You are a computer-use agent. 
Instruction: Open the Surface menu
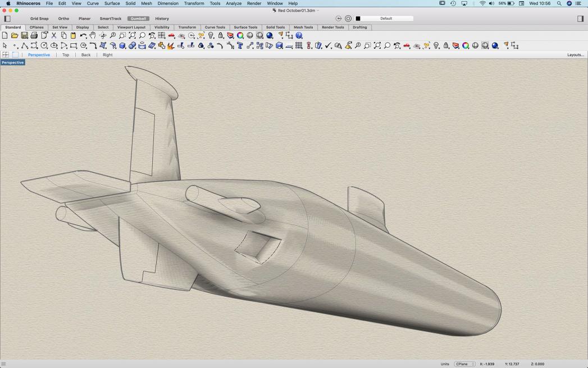pyautogui.click(x=112, y=3)
